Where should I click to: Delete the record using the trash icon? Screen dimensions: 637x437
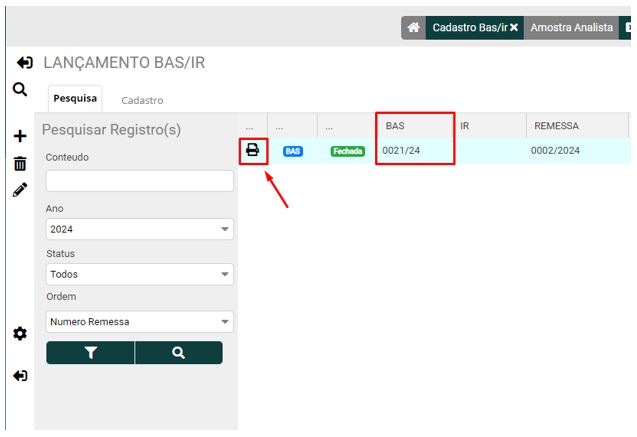(19, 163)
